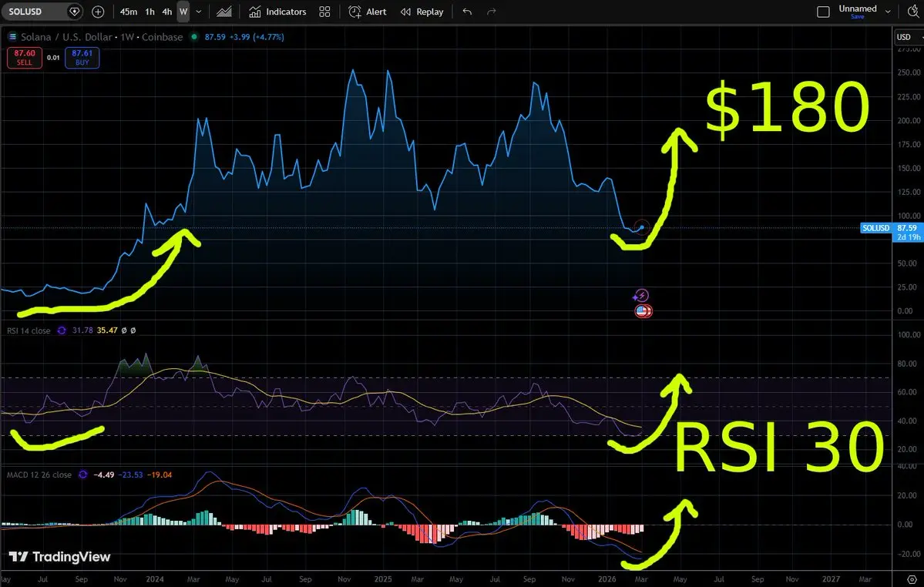This screenshot has height=587, width=924.
Task: Open quick search lightning icon
Action: 913,12
